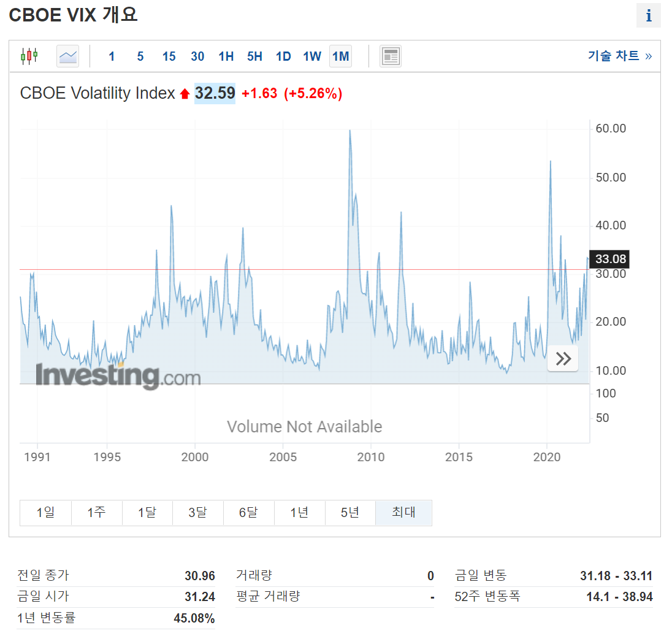Choose the 1년 range tab

tap(299, 512)
